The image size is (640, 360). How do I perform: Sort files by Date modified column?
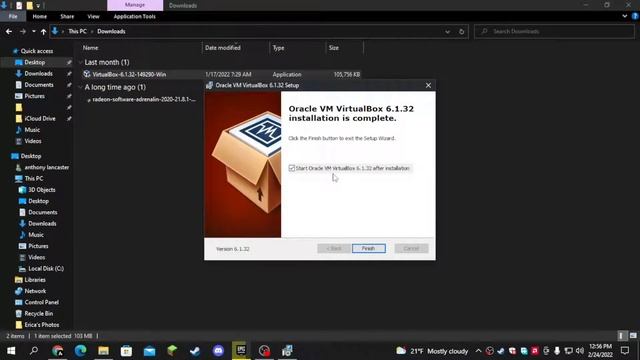click(223, 48)
